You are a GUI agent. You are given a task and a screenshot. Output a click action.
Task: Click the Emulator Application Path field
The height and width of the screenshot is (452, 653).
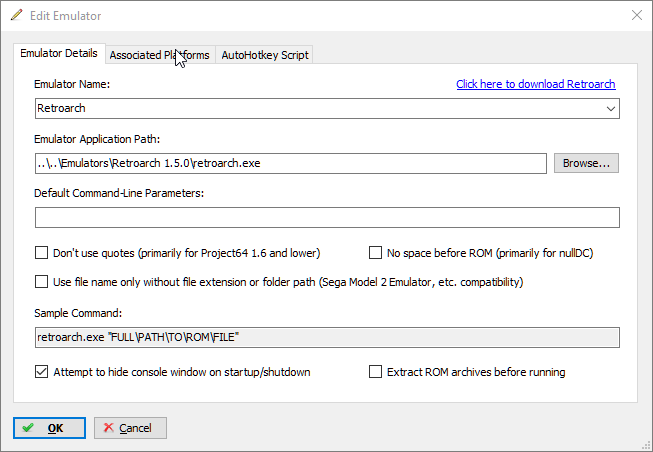(291, 163)
